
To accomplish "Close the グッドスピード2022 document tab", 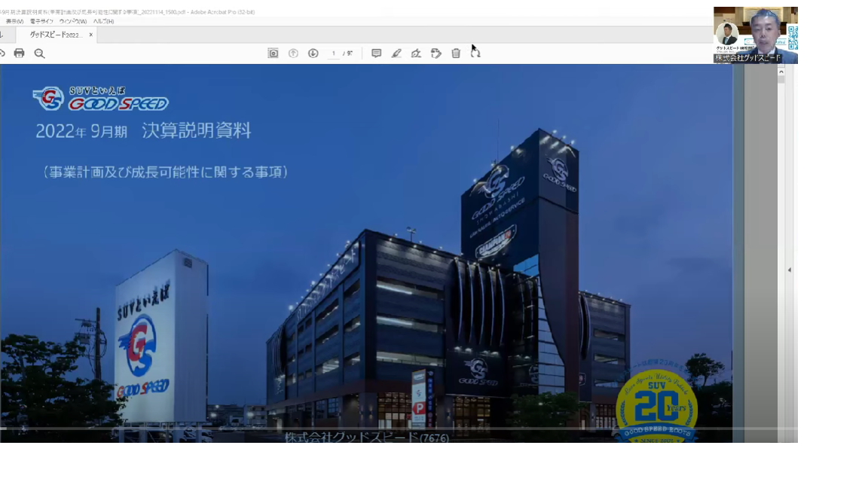I will point(90,35).
